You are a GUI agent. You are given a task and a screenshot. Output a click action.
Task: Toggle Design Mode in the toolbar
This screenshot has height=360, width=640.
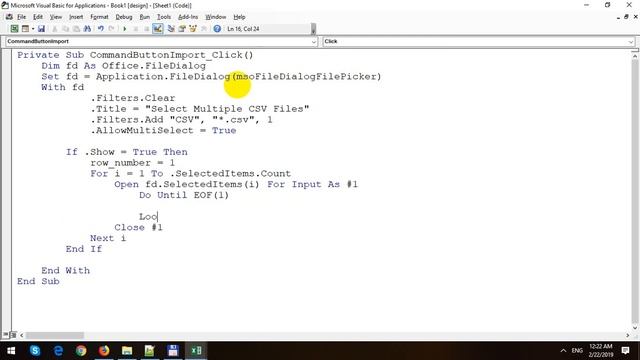pyautogui.click(x=158, y=29)
